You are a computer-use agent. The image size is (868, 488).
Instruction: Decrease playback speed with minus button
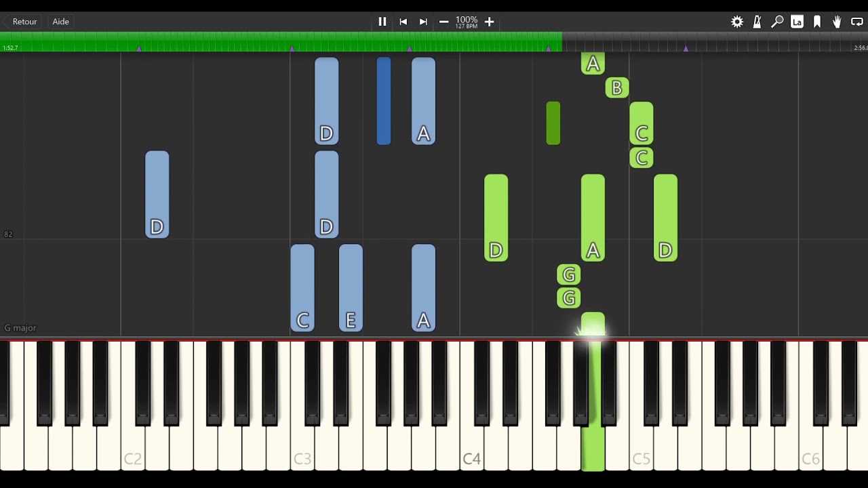pyautogui.click(x=443, y=22)
